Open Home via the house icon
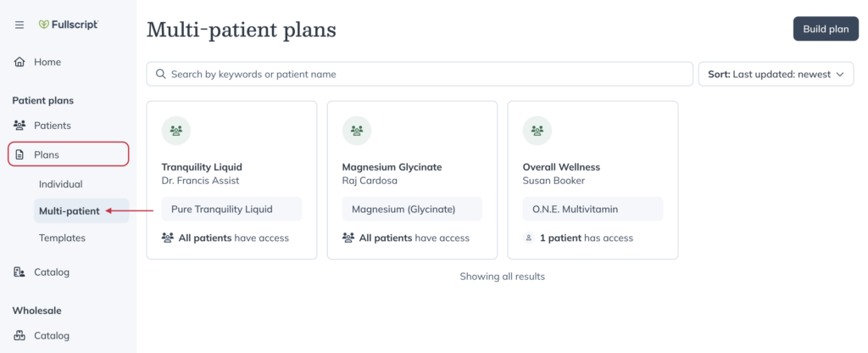This screenshot has width=868, height=353. click(x=19, y=62)
